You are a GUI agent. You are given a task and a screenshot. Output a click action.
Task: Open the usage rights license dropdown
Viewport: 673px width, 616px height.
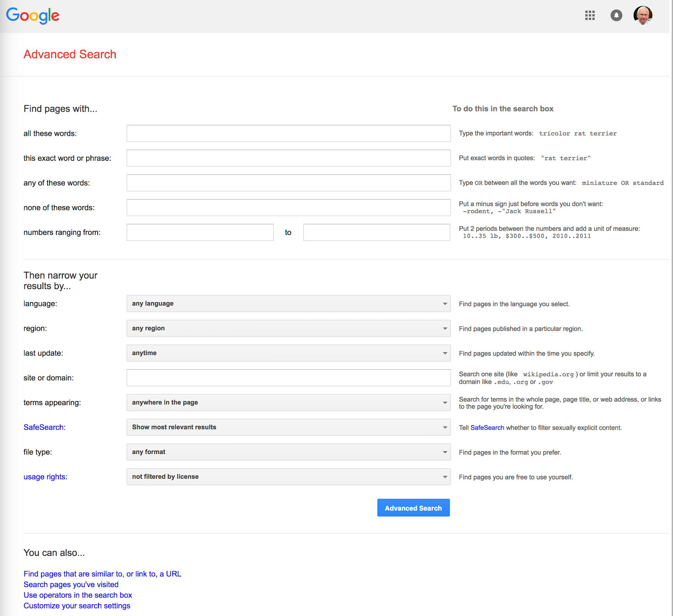pyautogui.click(x=288, y=477)
